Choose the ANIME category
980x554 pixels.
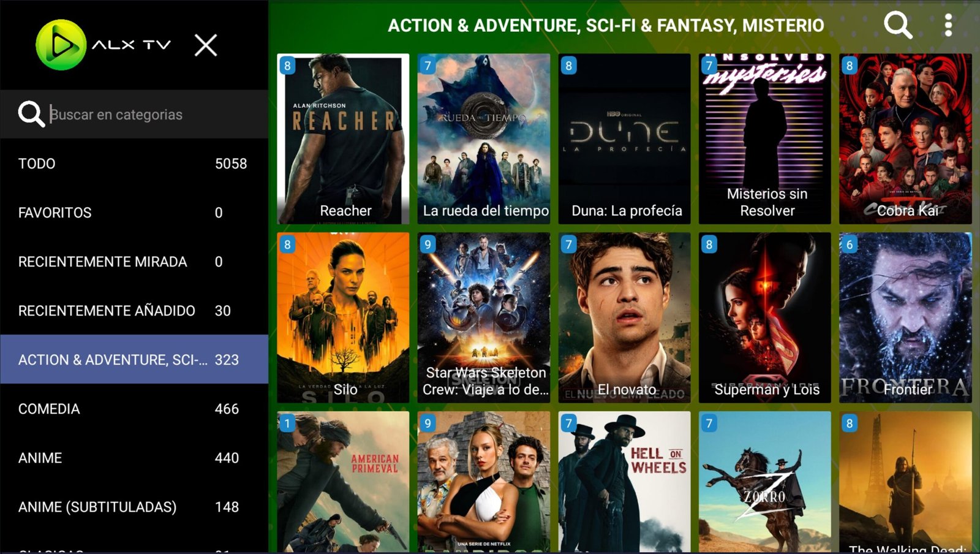click(x=134, y=458)
